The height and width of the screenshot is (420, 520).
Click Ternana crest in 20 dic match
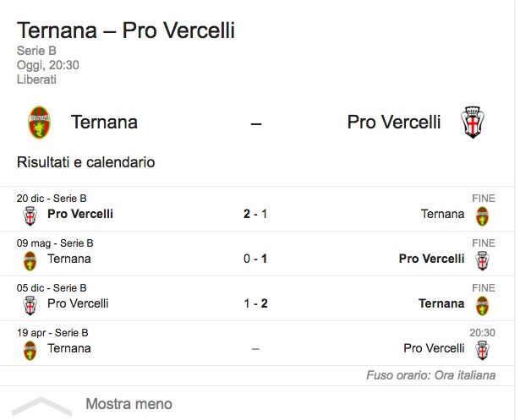click(482, 215)
